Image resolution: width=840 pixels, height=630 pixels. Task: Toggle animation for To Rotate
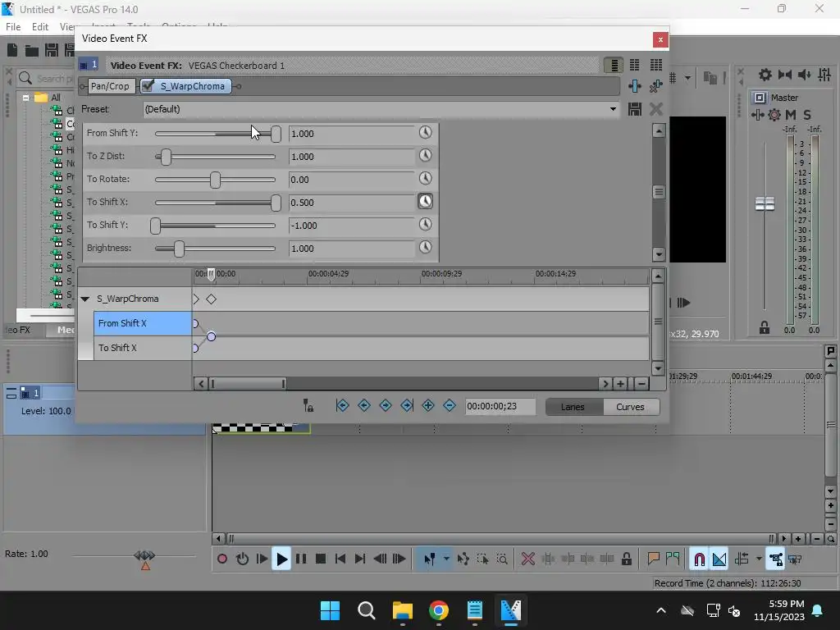(426, 178)
